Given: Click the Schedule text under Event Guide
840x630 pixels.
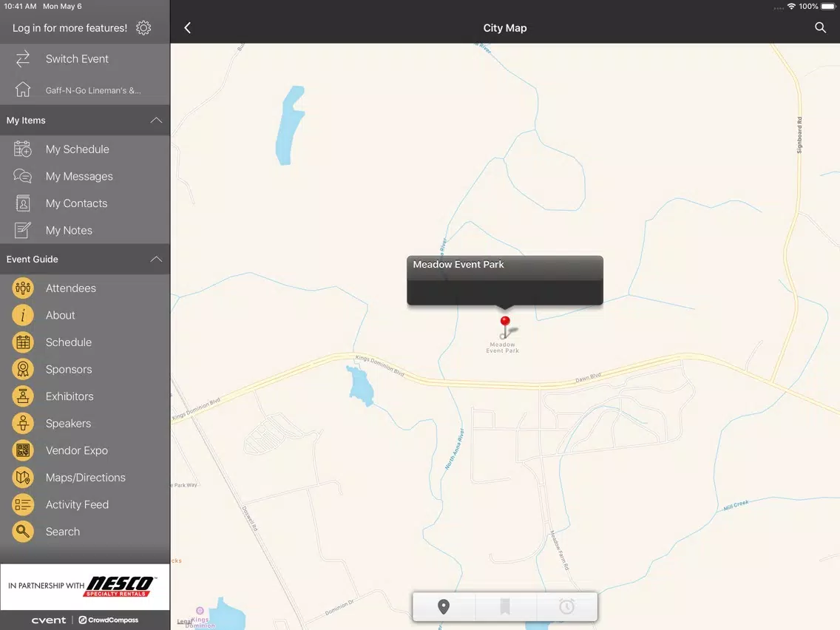Looking at the screenshot, I should [69, 342].
